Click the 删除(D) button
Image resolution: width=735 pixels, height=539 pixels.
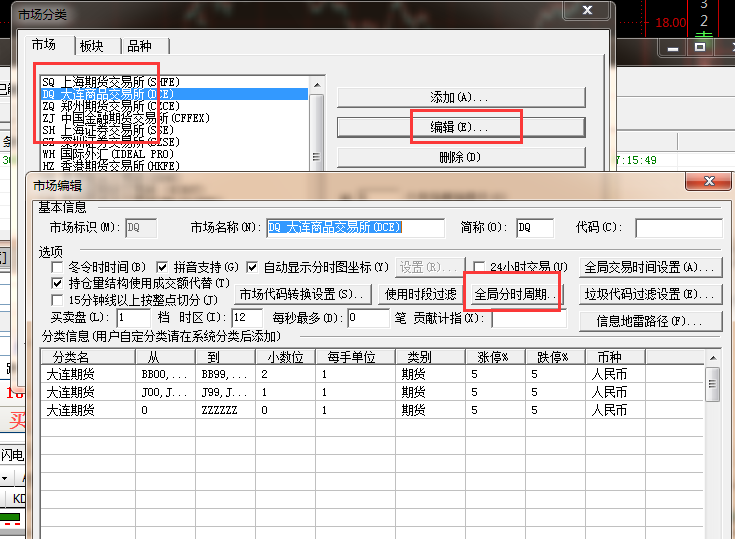461,157
